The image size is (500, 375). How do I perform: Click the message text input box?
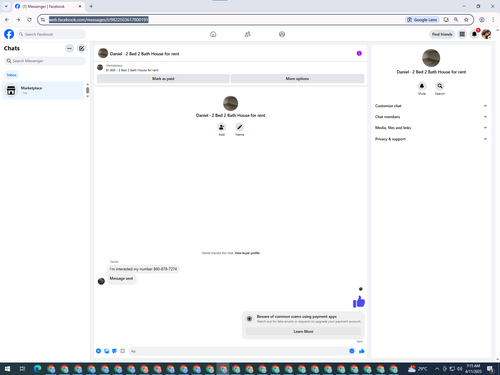coord(238,351)
